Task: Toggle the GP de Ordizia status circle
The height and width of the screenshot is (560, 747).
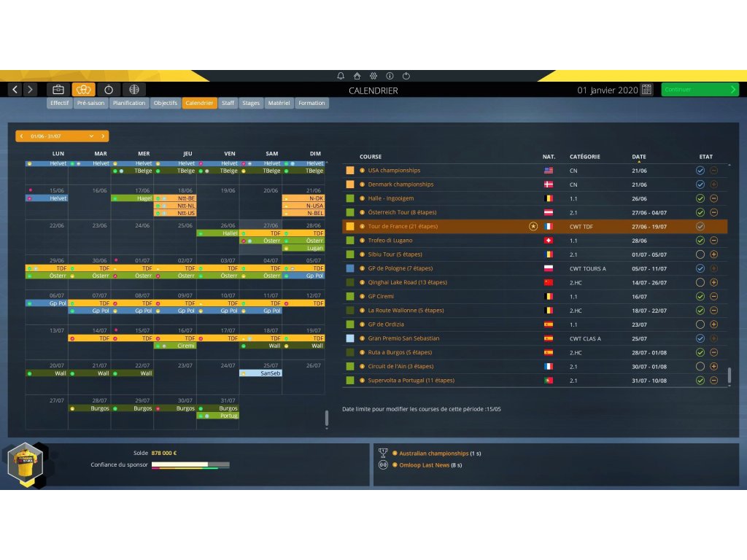Action: [x=700, y=324]
